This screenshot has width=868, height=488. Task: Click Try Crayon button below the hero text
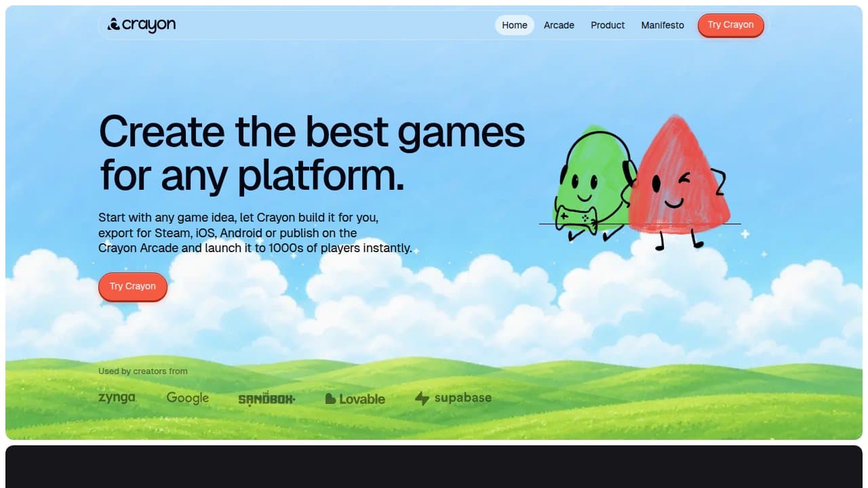[133, 287]
